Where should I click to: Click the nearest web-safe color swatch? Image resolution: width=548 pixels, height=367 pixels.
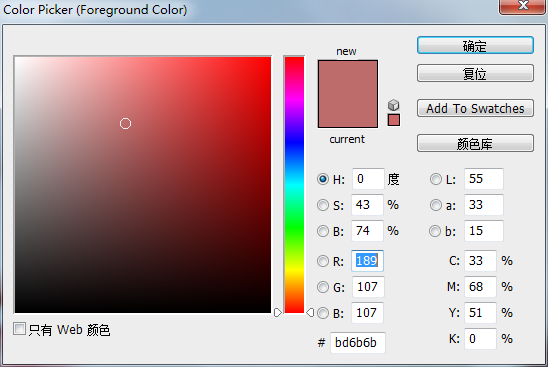(394, 120)
